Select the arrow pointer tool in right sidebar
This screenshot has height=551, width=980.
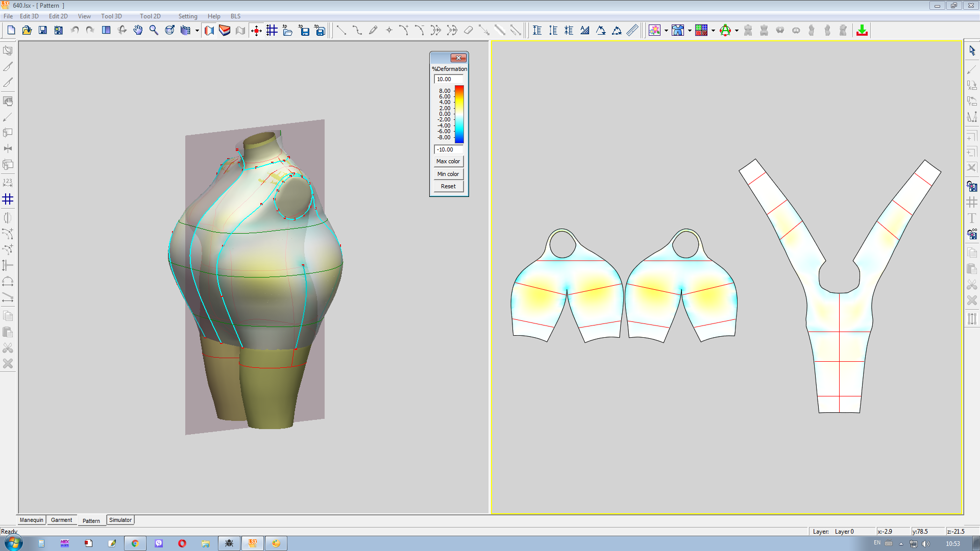coord(972,51)
